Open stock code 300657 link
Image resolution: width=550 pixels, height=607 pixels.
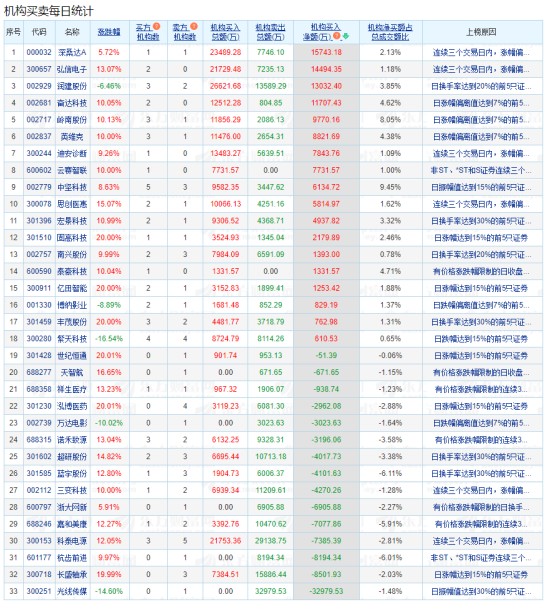pos(39,69)
